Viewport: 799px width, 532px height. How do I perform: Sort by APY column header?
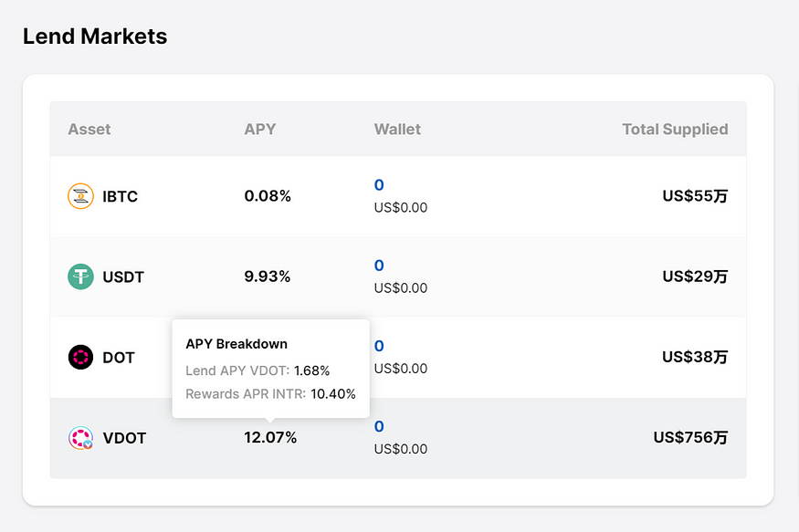(x=260, y=129)
